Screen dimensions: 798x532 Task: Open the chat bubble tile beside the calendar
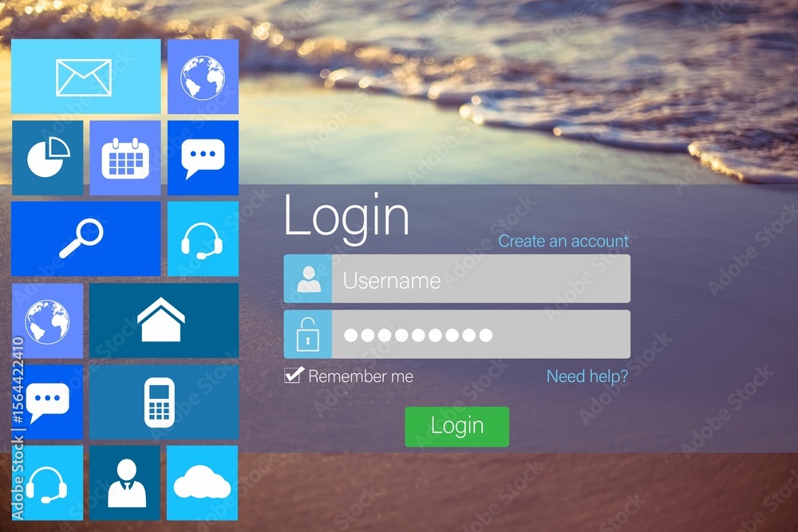[x=203, y=158]
